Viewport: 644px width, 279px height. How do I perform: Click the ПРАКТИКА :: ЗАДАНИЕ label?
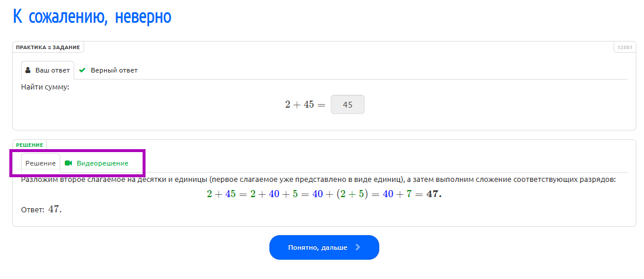(48, 47)
